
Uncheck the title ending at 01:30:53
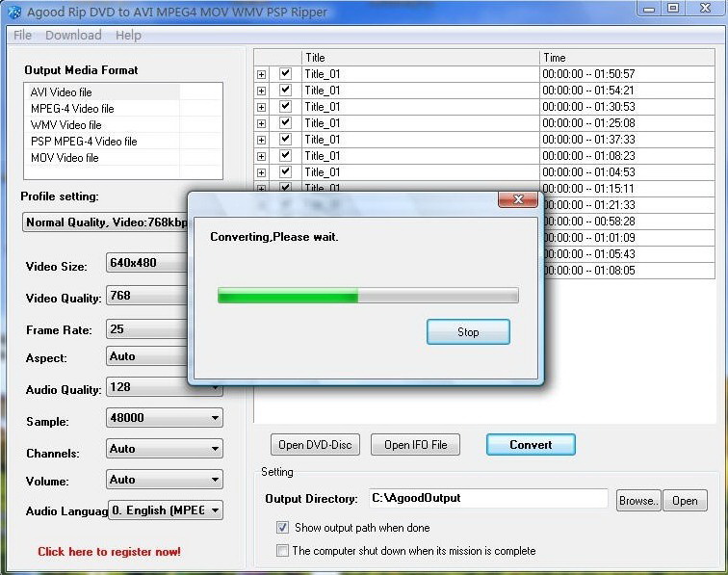pyautogui.click(x=286, y=106)
